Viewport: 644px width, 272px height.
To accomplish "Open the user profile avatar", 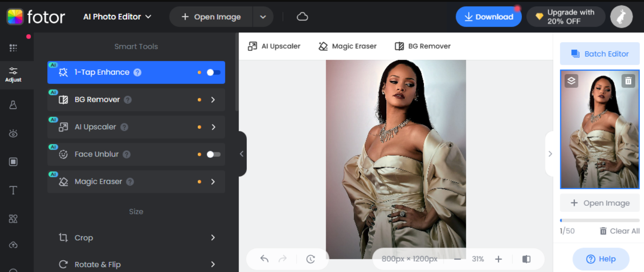I will pyautogui.click(x=621, y=17).
